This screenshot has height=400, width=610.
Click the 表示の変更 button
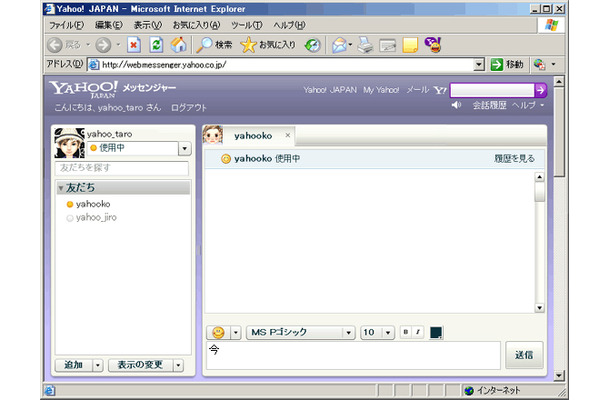tap(140, 365)
